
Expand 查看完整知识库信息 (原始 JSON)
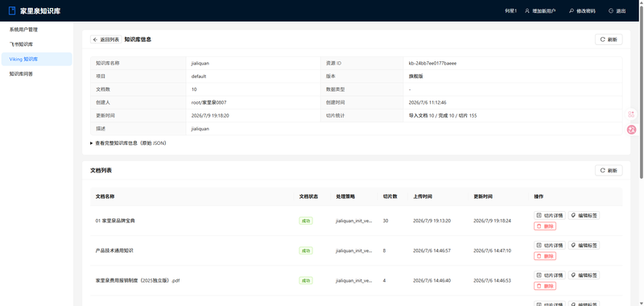pyautogui.click(x=128, y=143)
